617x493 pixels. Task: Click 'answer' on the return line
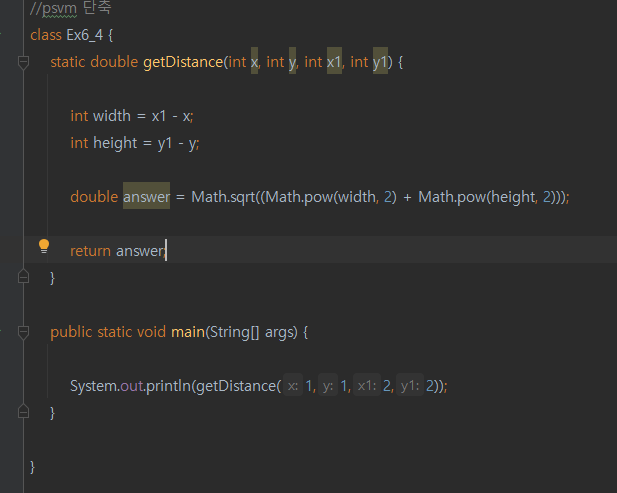pos(140,251)
